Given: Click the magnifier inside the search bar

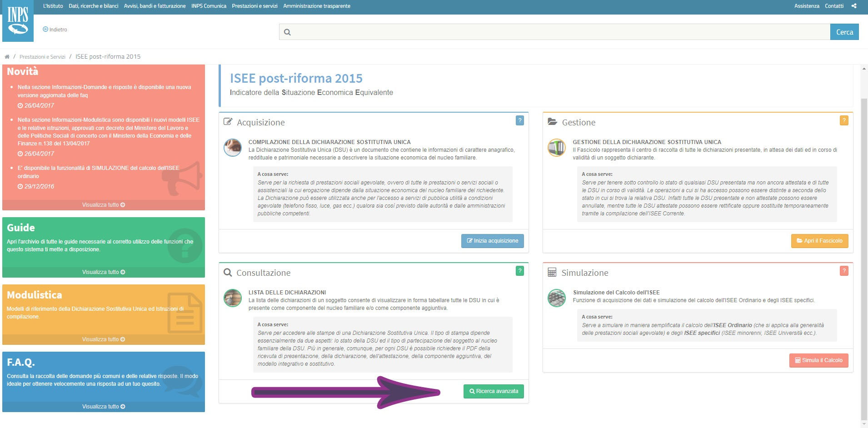Looking at the screenshot, I should tap(287, 32).
